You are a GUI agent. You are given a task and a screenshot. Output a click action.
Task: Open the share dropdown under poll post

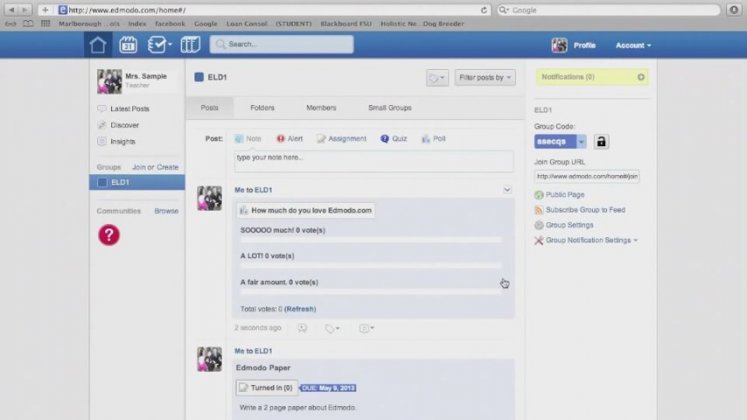pos(366,328)
